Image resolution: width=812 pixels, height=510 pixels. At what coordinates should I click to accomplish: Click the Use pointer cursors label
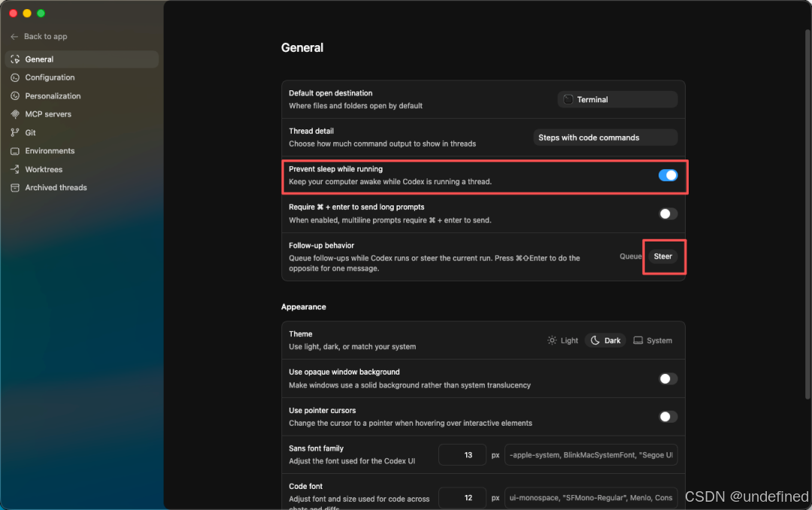(322, 411)
